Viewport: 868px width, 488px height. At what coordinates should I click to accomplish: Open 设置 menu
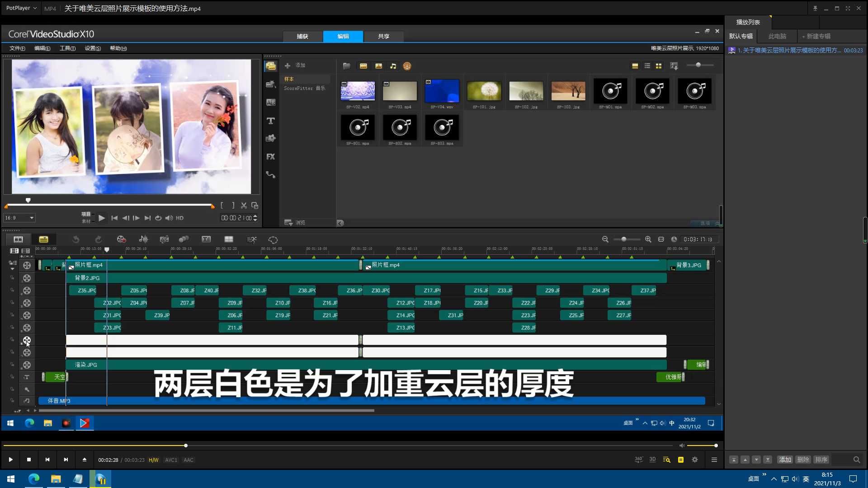(93, 48)
